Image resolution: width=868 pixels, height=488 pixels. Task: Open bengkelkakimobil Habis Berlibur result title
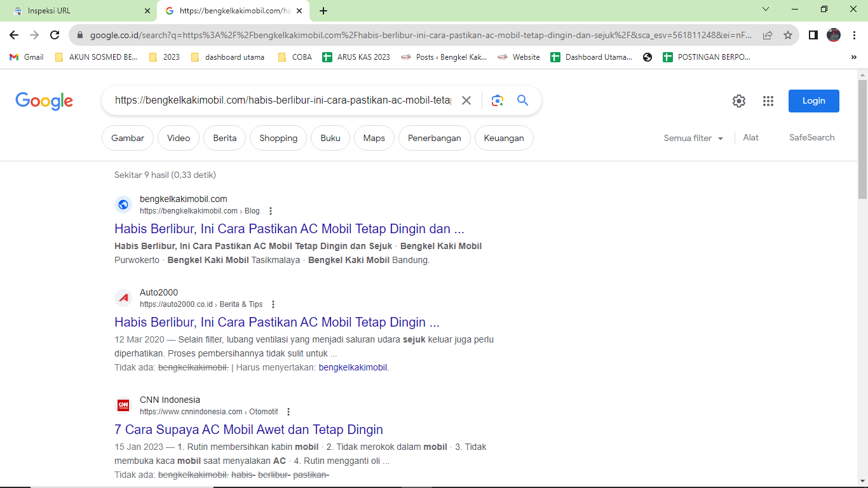289,229
